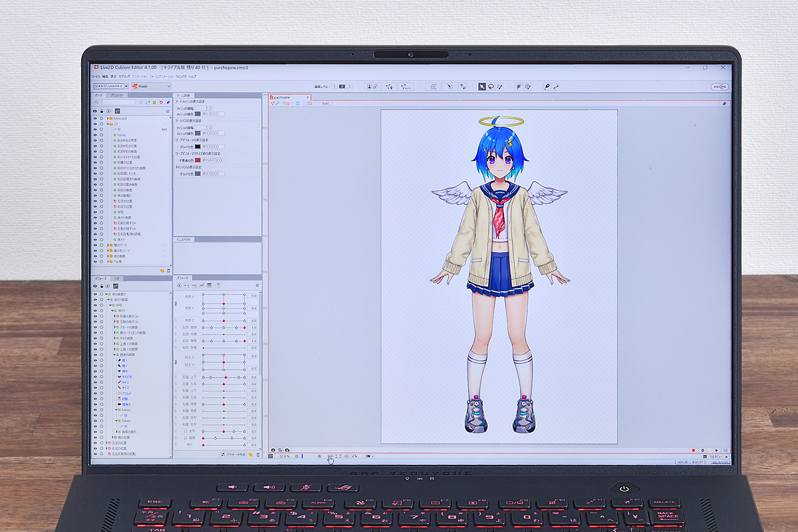The width and height of the screenshot is (798, 532).
Task: Click the 32.6% zoom percentage field
Action: [x=283, y=457]
